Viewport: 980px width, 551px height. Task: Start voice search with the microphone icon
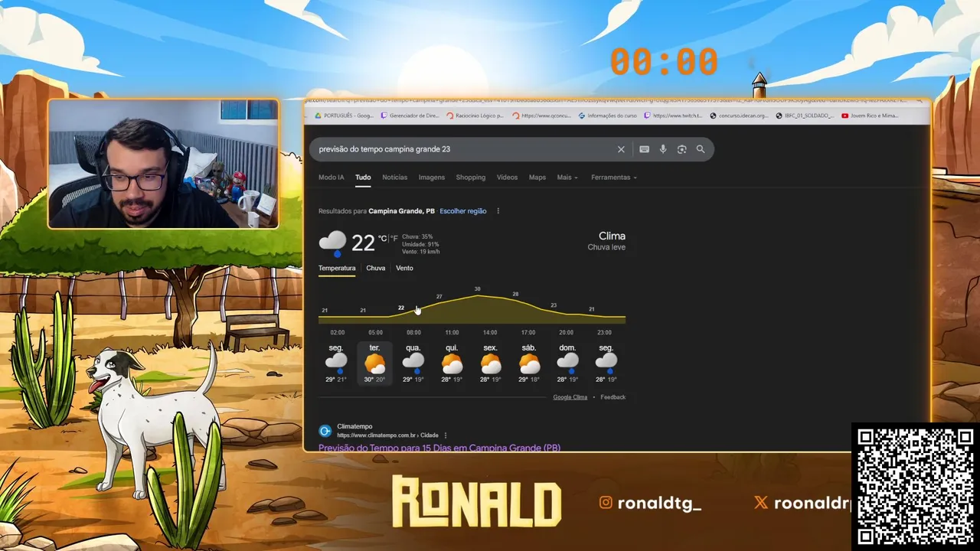click(x=663, y=149)
